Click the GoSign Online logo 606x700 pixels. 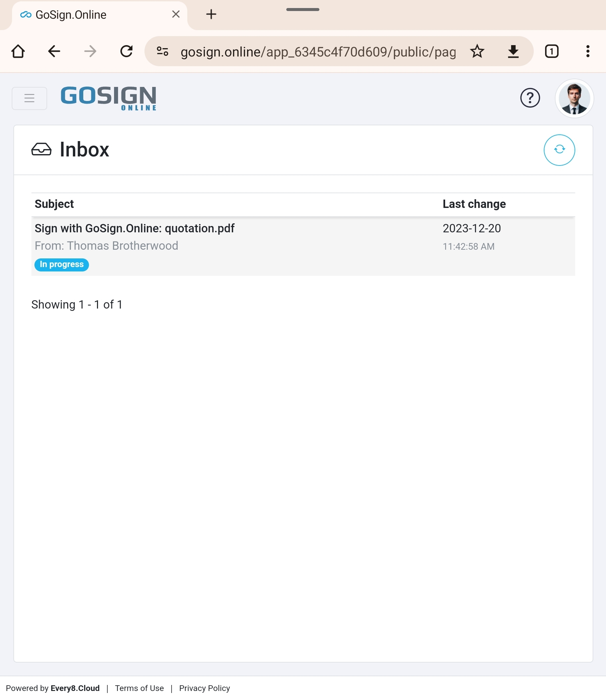(x=108, y=98)
